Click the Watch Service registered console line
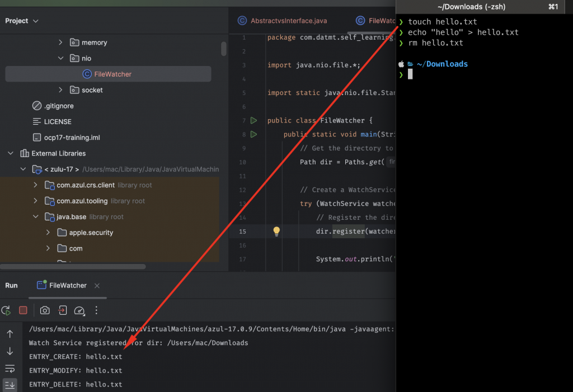Viewport: 573px width, 392px height. (139, 343)
